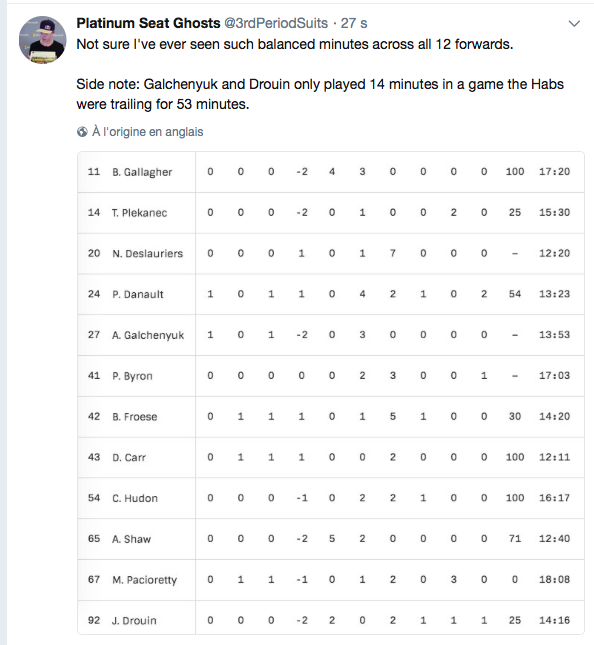Open the Platinum Seat Ghosts display name

pyautogui.click(x=148, y=23)
